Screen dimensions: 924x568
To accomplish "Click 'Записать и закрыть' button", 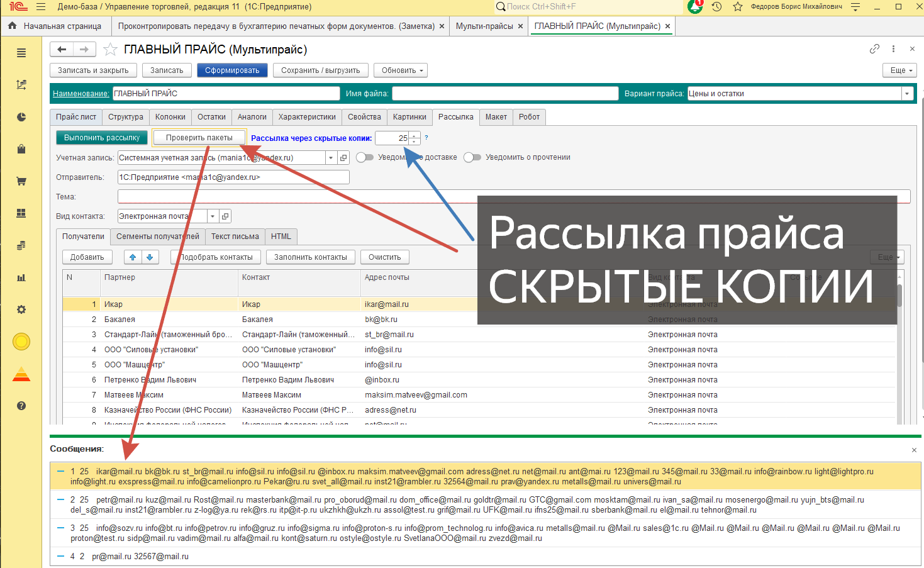I will 93,70.
